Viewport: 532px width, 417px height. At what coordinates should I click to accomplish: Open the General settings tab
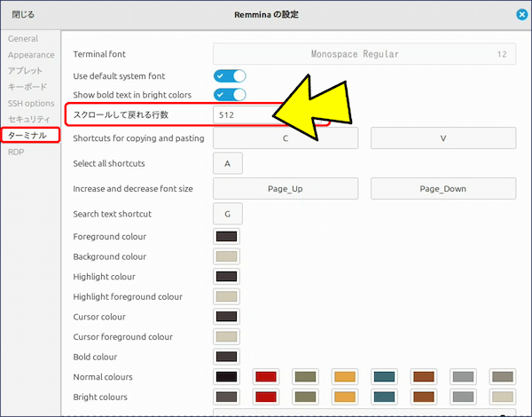point(23,39)
